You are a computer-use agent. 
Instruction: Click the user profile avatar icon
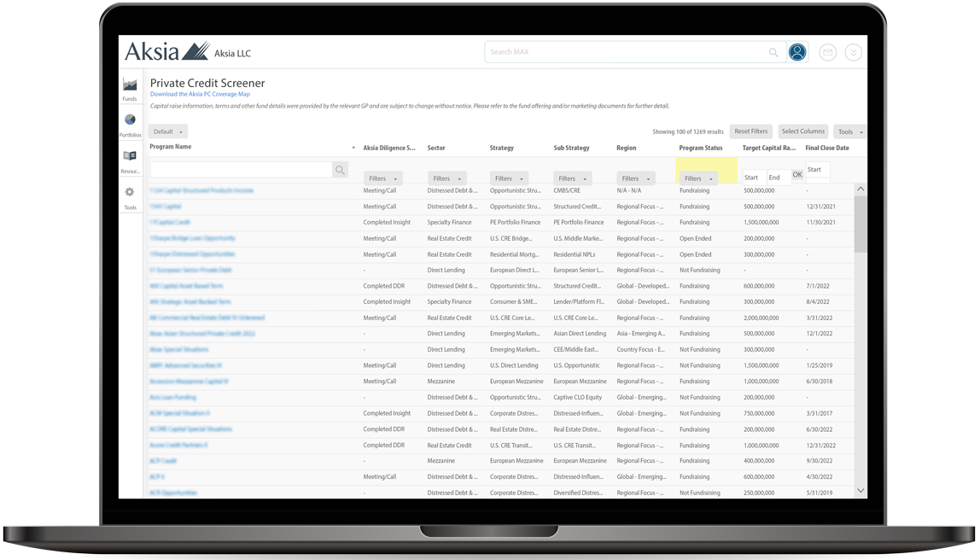(796, 53)
